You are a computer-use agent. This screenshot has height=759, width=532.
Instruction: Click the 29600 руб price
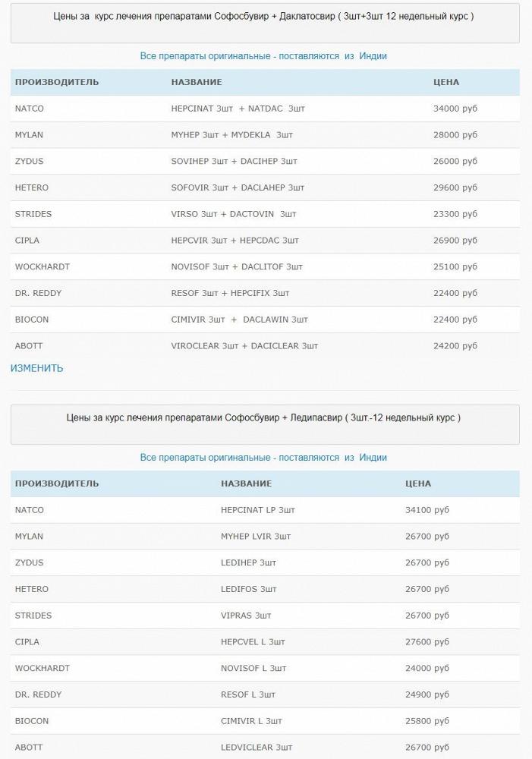pyautogui.click(x=455, y=187)
